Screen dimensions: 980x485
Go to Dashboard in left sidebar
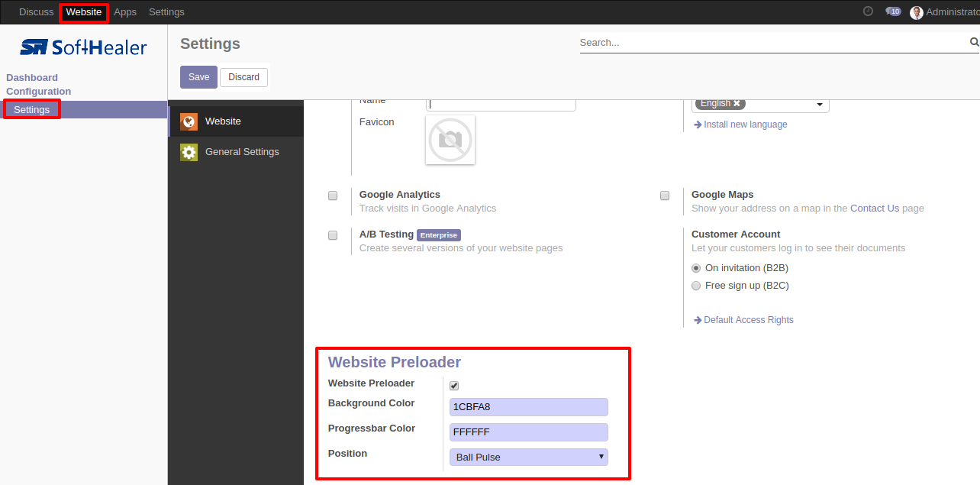(32, 77)
